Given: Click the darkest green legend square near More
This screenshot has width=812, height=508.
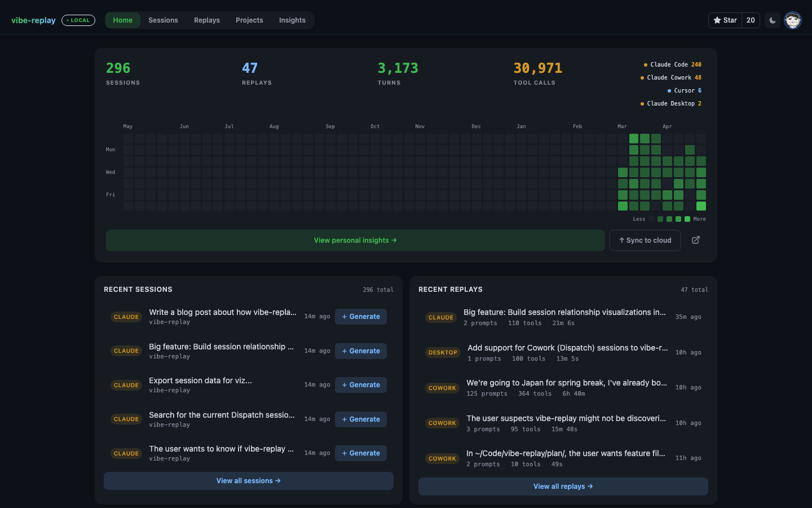Looking at the screenshot, I should click(x=687, y=219).
